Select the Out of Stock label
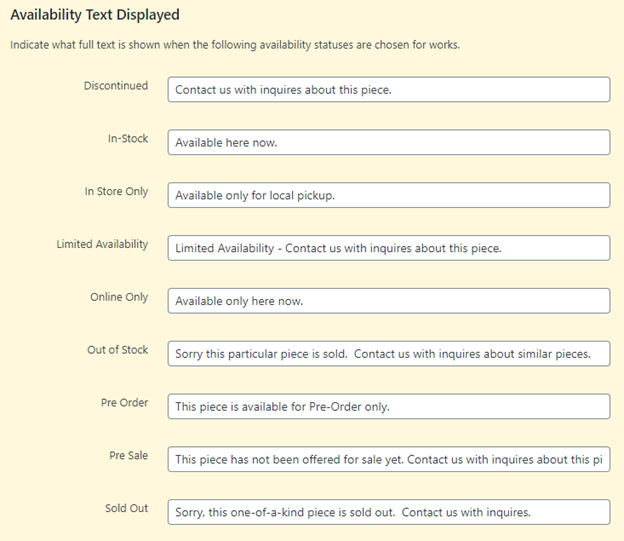This screenshot has height=541, width=624. pos(117,350)
